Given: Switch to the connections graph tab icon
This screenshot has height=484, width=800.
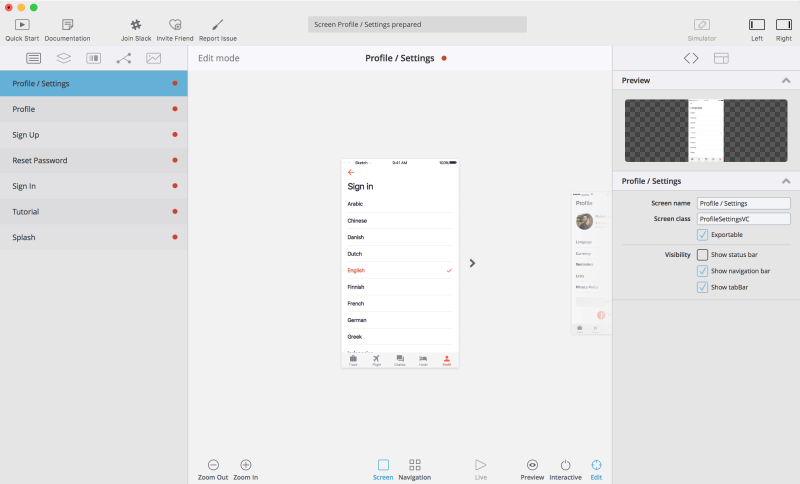Looking at the screenshot, I should pyautogui.click(x=123, y=58).
